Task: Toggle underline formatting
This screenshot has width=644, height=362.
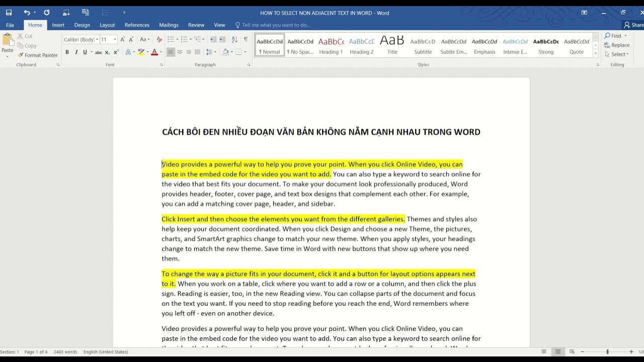Action: point(85,52)
